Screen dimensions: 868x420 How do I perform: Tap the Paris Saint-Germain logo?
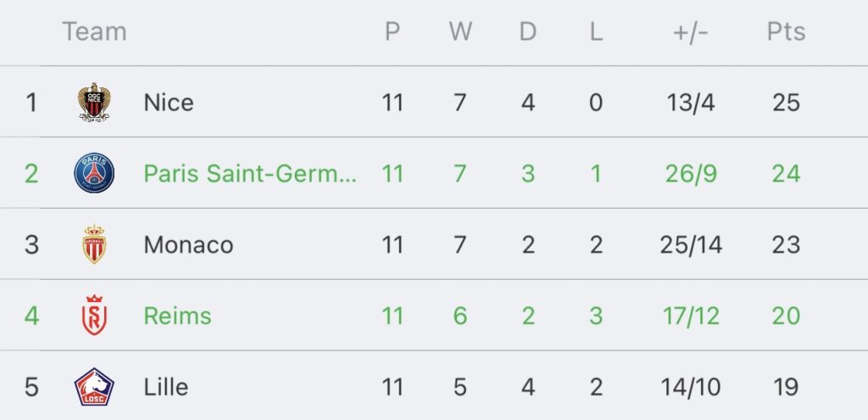coord(94,173)
